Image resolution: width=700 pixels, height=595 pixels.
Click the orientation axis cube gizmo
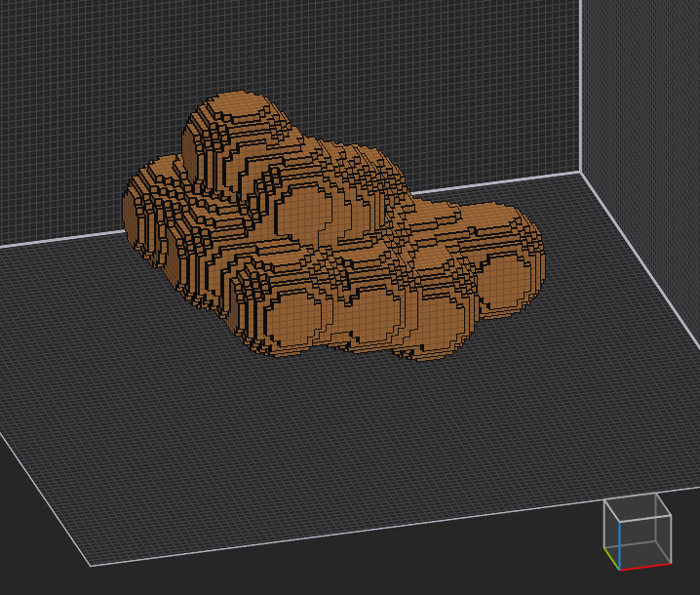point(638,532)
